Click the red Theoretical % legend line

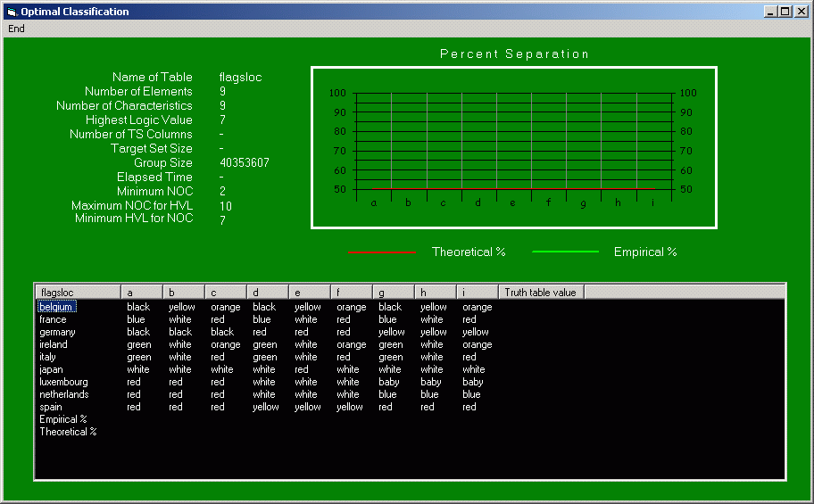381,252
